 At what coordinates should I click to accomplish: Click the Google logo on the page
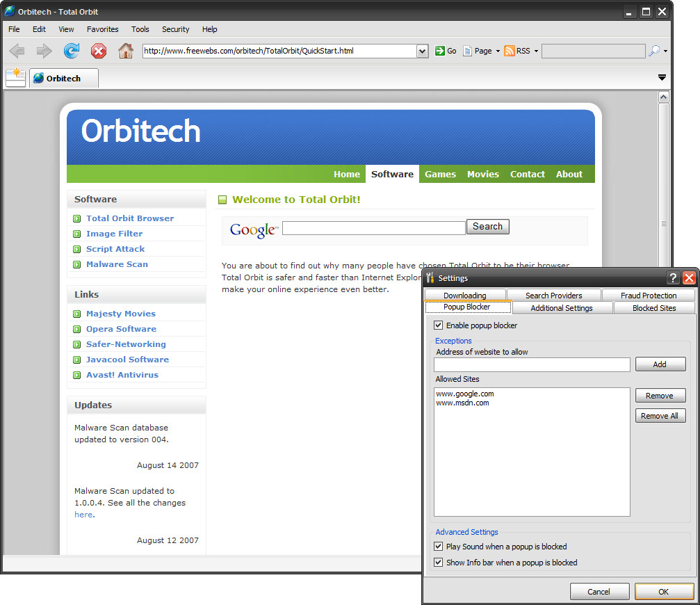[x=254, y=230]
